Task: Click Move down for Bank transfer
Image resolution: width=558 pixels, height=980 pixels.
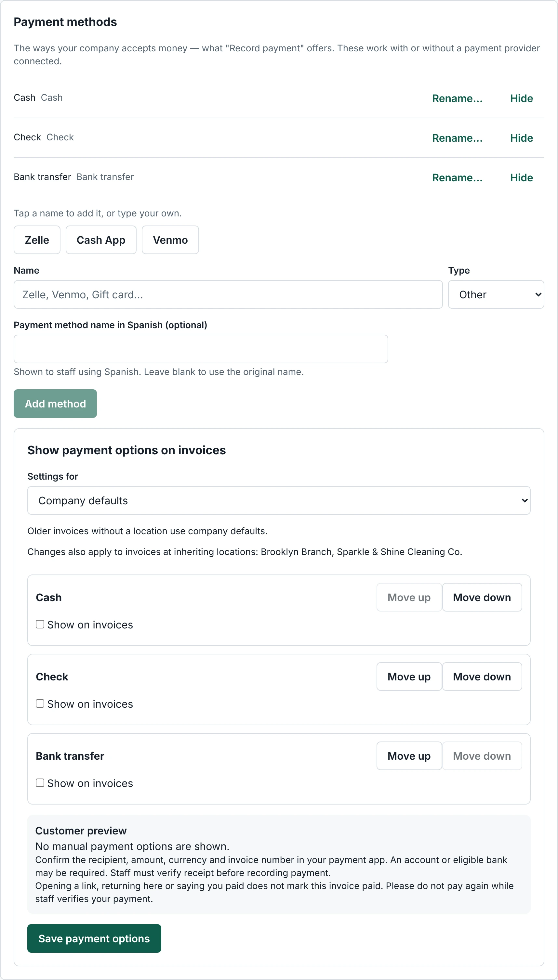Action: tap(482, 756)
